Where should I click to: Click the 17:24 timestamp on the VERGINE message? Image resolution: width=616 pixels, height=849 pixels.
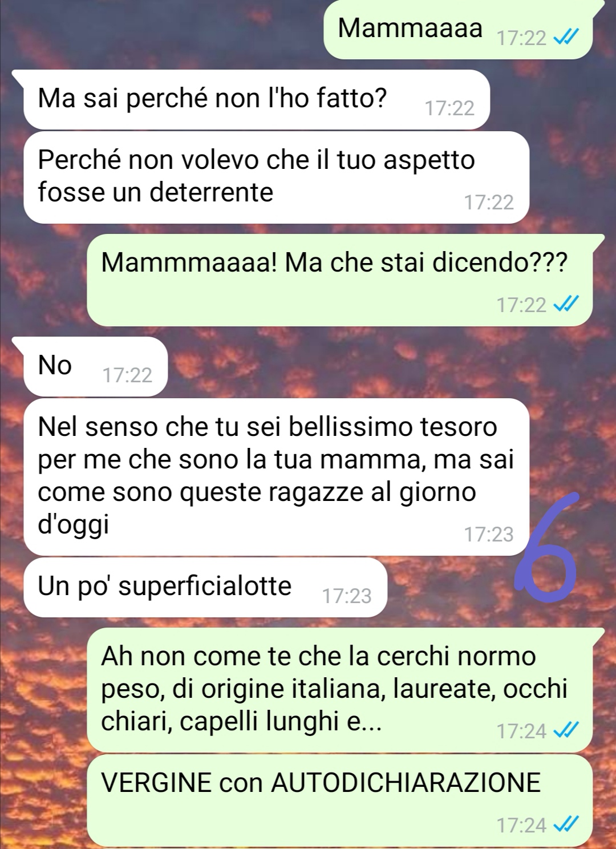pyautogui.click(x=521, y=825)
